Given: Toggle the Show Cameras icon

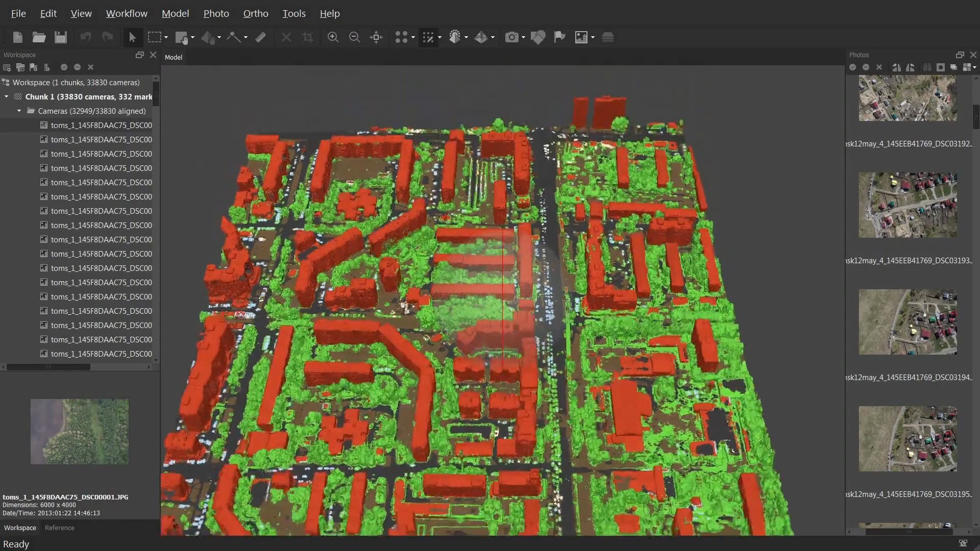Looking at the screenshot, I should click(x=511, y=37).
